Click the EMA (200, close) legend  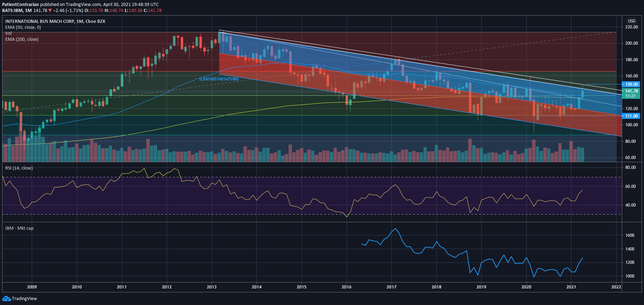(22, 39)
